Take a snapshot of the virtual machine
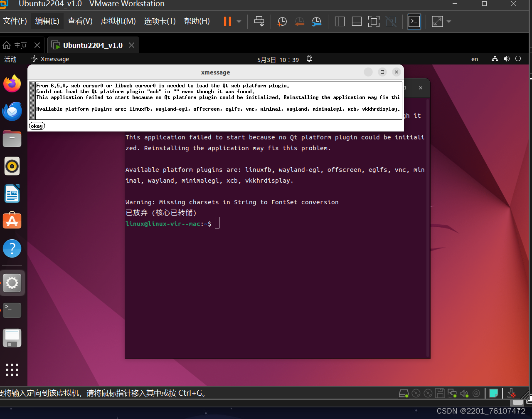The width and height of the screenshot is (532, 419). click(x=282, y=22)
